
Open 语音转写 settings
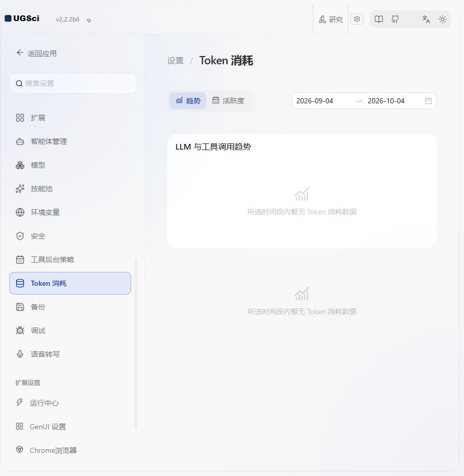[70, 354]
